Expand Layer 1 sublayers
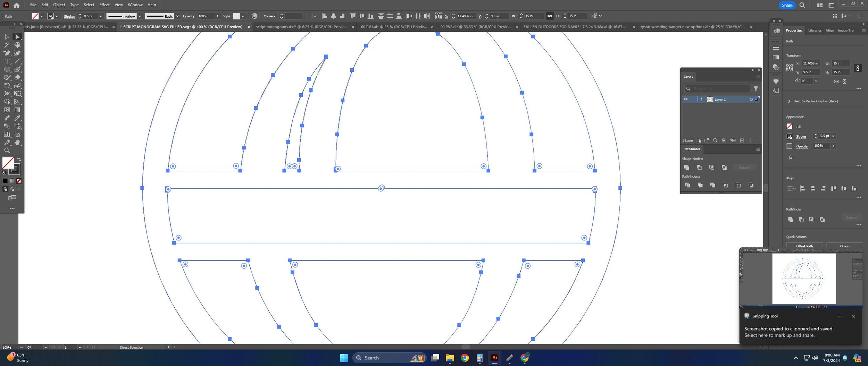Screen dimensions: 868x366 tap(702, 99)
